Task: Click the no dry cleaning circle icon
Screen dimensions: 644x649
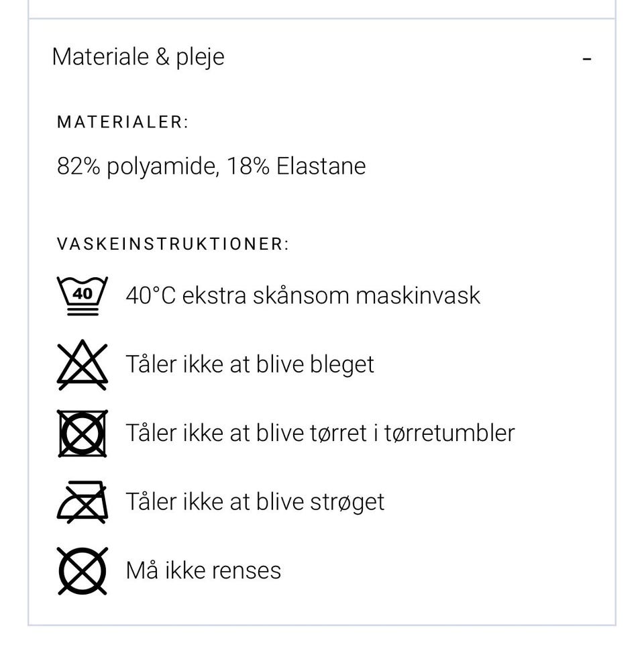Action: [82, 570]
